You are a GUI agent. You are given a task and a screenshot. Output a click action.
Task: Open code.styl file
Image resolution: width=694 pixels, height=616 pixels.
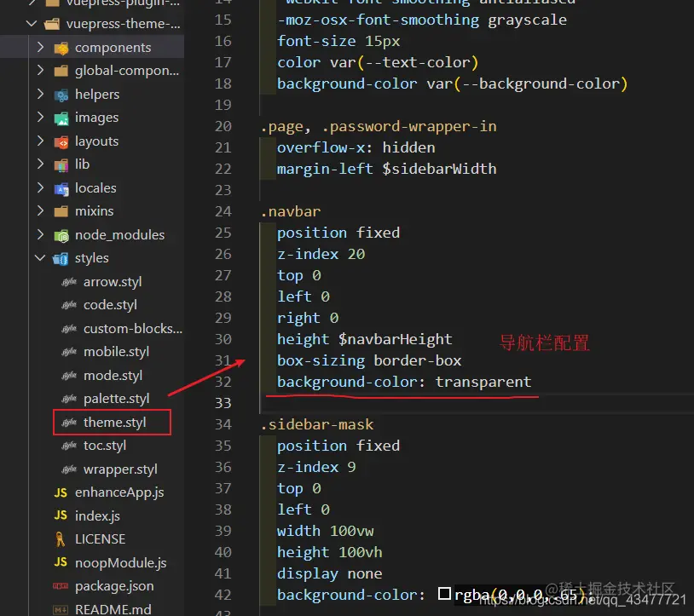(110, 305)
